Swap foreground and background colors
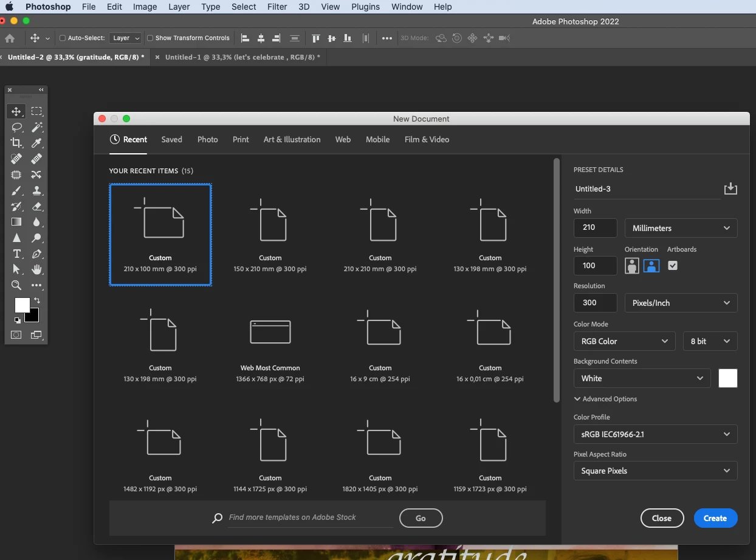Screen dimensions: 756x560 point(37,300)
